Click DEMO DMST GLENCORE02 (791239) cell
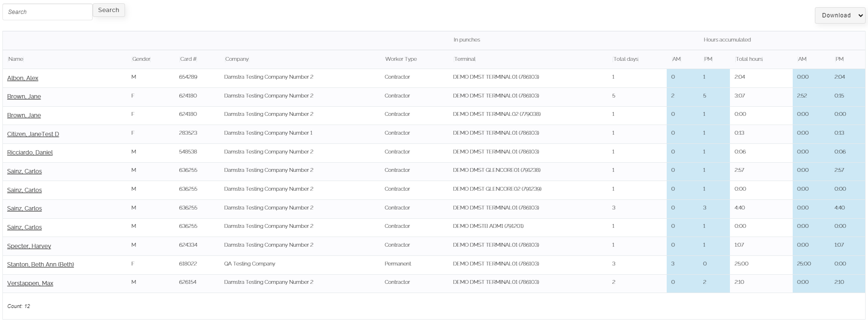This screenshot has width=868, height=322. click(497, 189)
